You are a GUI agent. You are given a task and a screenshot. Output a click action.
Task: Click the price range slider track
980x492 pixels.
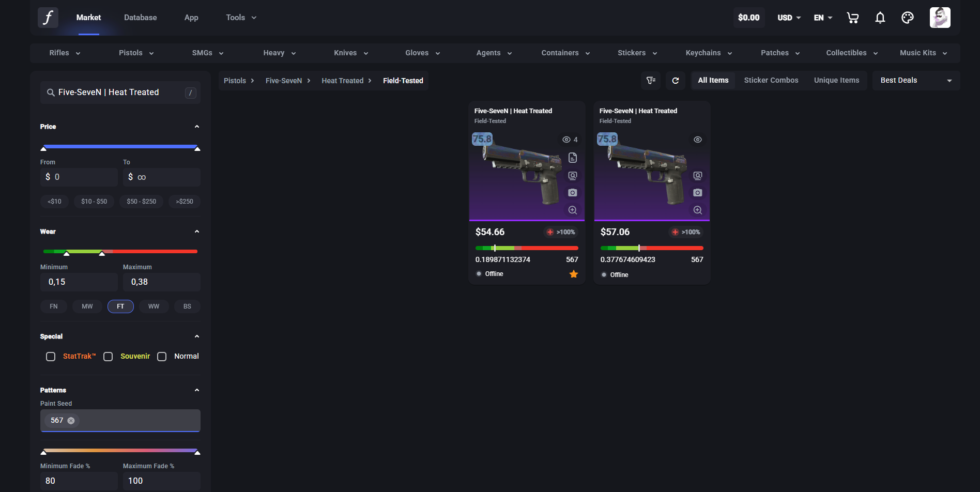click(120, 147)
